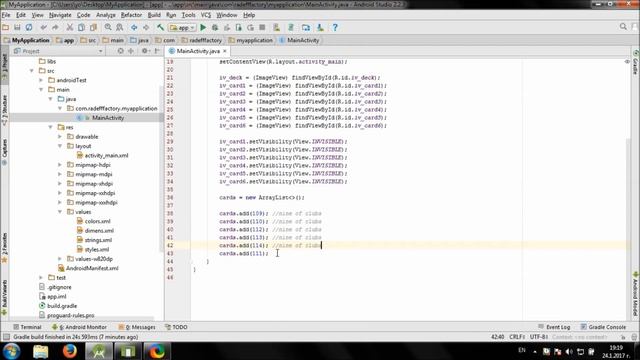This screenshot has height=360, width=640.
Task: Make the project with the hammer icon
Action: pos(160,27)
